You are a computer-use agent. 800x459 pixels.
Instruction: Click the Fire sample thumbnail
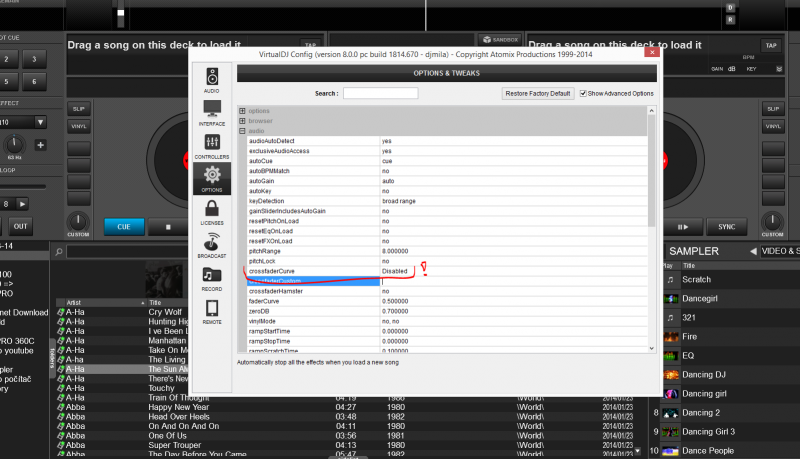tap(670, 337)
